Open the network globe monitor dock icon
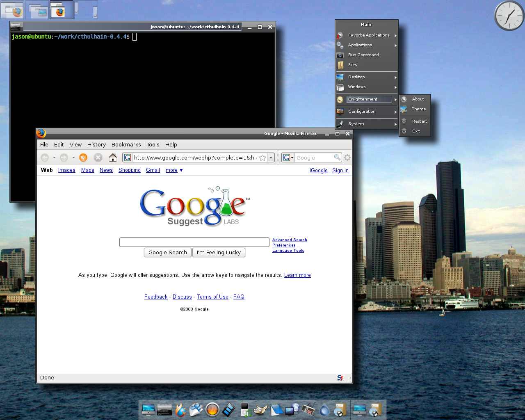 tap(292, 409)
